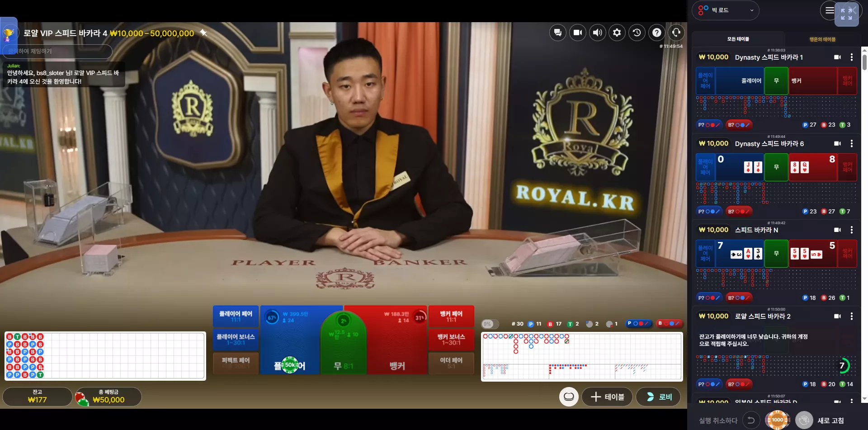Viewport: 868px width, 430px height.
Task: Switch to the 행운의 테이블 tab
Action: 822,39
